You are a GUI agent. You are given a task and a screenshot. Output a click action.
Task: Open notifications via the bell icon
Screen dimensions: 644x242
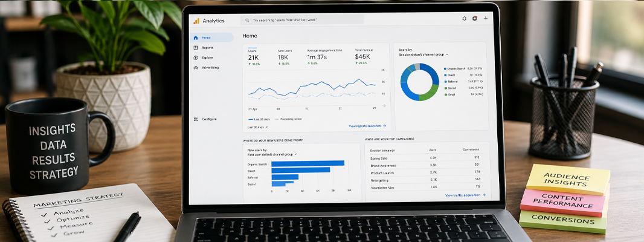coord(464,19)
